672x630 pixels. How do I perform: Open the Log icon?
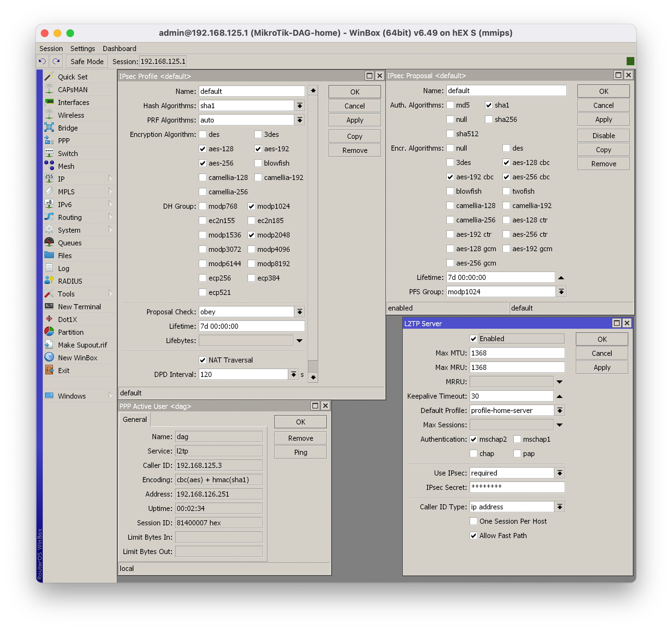(49, 268)
